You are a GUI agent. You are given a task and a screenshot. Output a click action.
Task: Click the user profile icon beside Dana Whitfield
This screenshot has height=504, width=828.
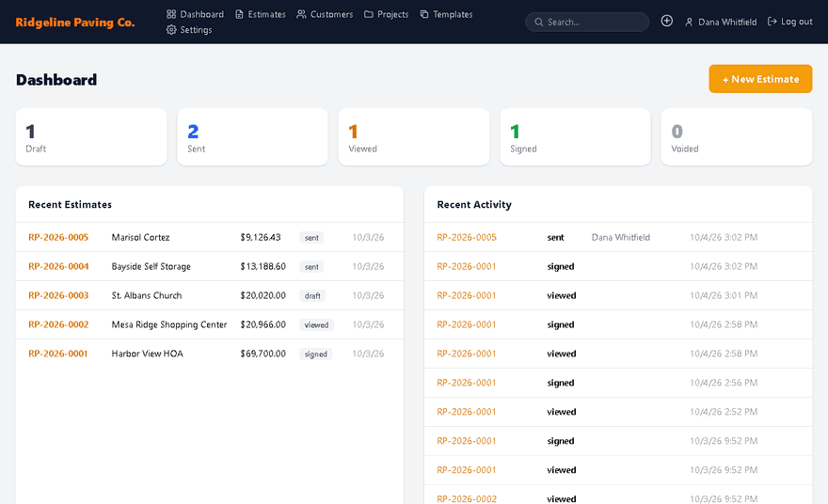point(689,23)
